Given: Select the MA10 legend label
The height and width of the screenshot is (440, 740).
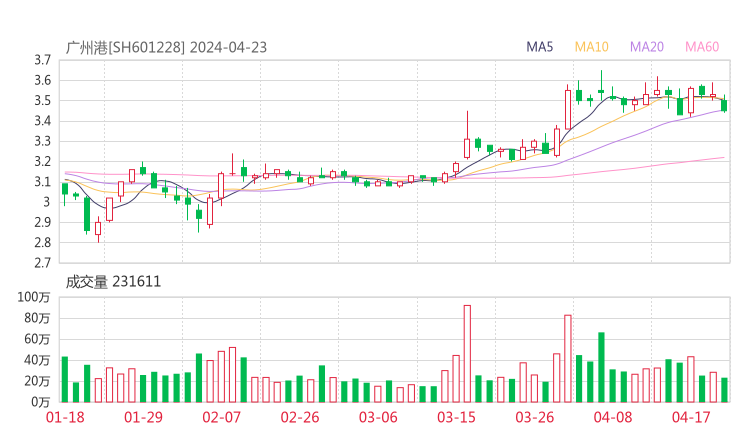Looking at the screenshot, I should (591, 47).
